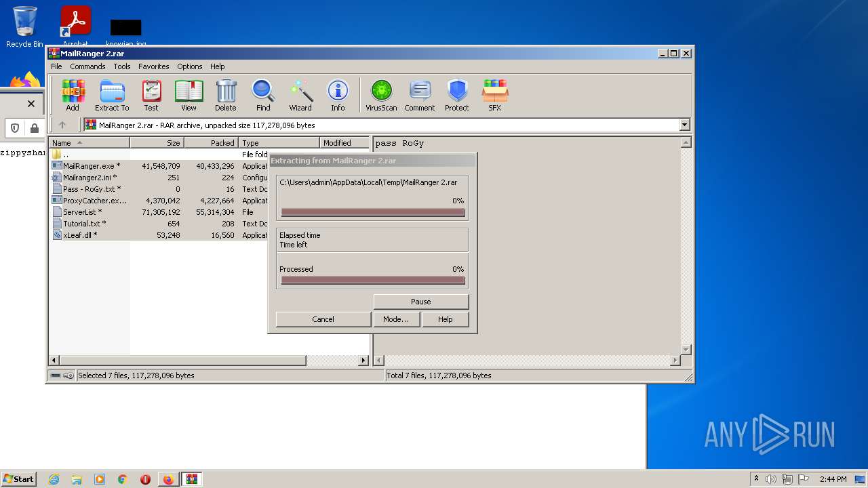The image size is (868, 488).
Task: Click the Extract To toolbar icon
Action: 112,95
